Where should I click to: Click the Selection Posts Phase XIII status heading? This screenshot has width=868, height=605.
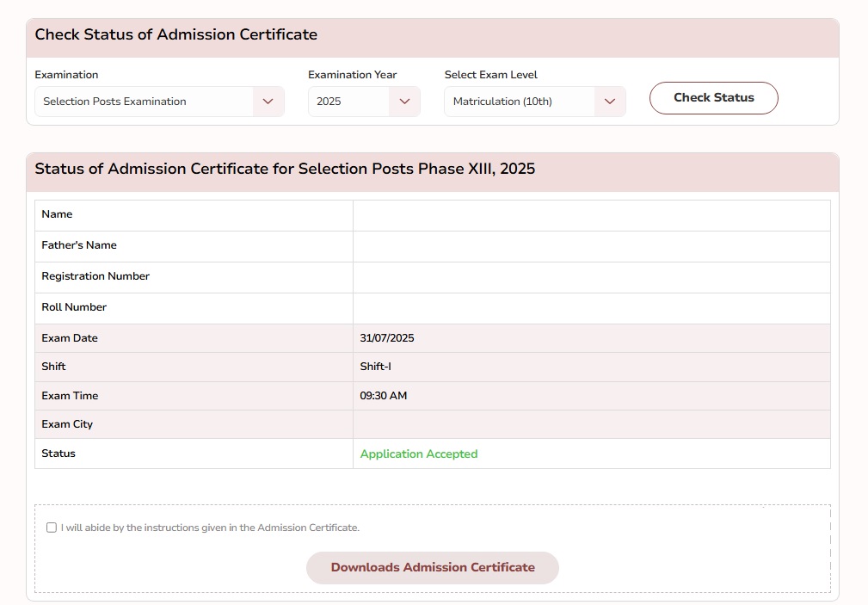tap(285, 169)
